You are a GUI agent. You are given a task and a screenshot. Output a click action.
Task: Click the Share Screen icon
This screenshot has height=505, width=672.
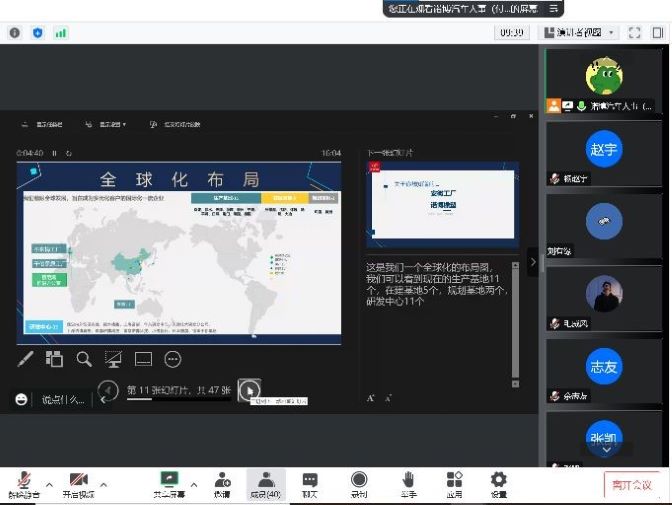point(169,483)
